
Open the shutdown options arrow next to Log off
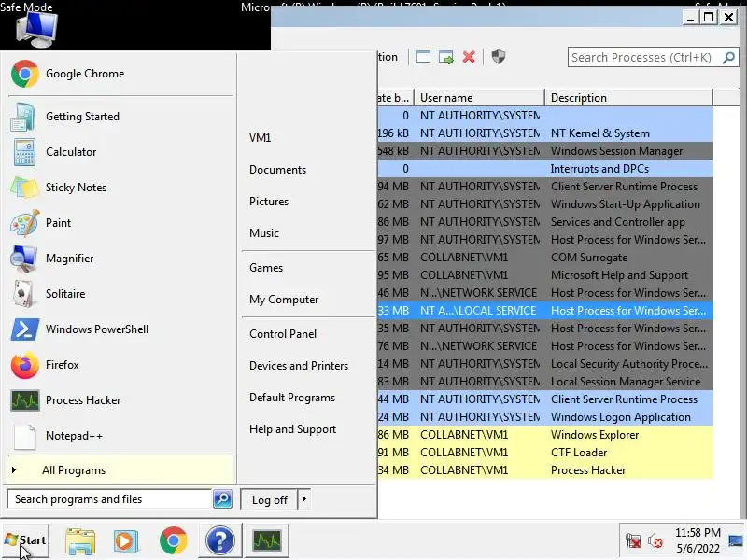pos(304,499)
